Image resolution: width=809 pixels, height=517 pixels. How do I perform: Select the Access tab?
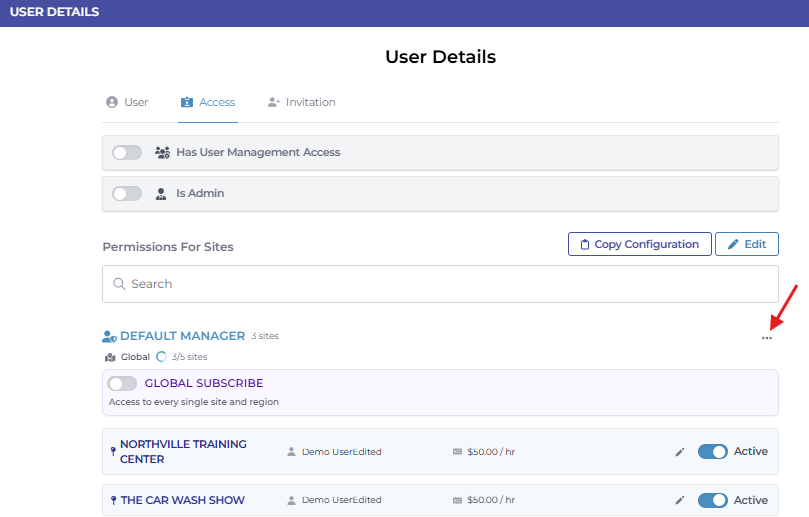[208, 102]
